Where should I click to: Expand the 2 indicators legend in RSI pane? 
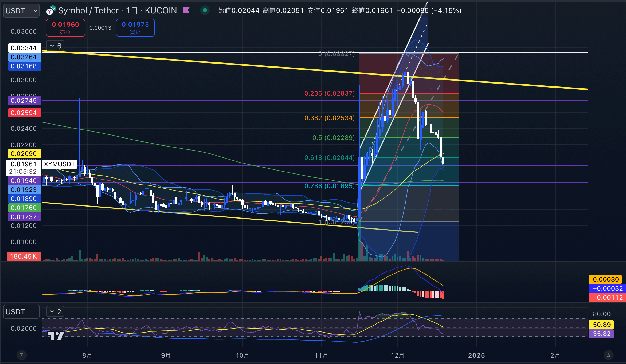(56, 312)
